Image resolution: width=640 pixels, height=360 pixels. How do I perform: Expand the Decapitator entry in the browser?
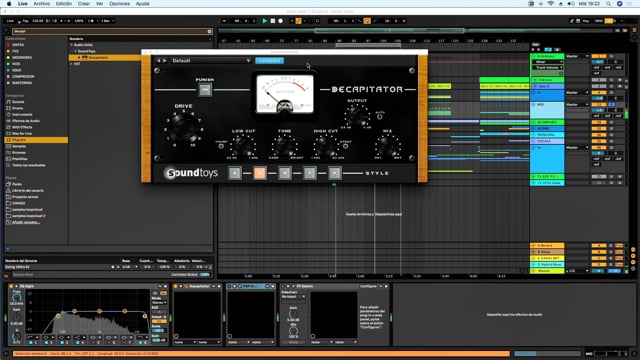[79, 58]
